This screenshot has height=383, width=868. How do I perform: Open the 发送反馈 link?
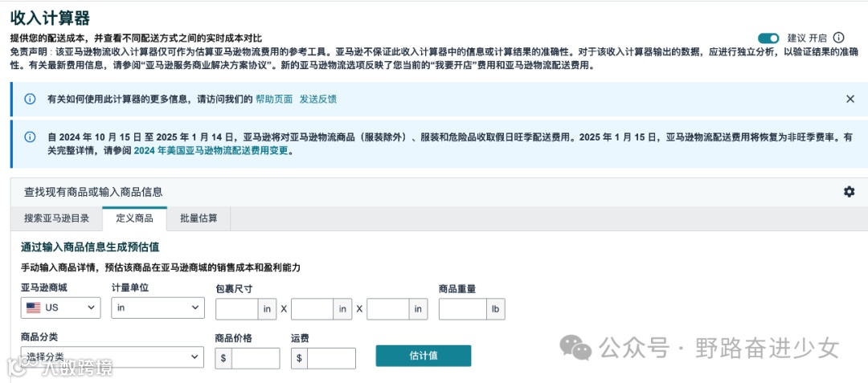(318, 99)
